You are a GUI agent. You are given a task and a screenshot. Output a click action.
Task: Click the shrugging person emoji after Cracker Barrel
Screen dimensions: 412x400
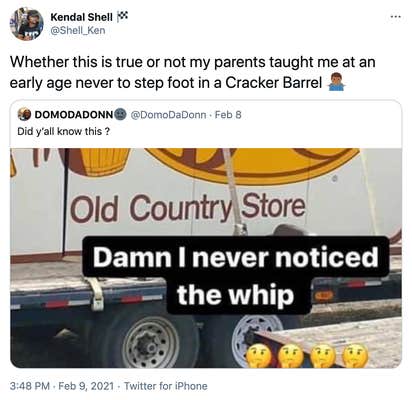336,83
